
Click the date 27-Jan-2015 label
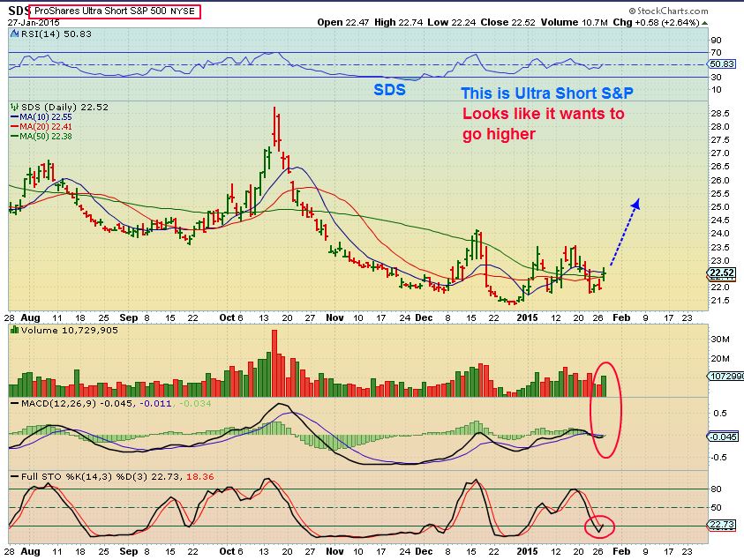coord(34,22)
